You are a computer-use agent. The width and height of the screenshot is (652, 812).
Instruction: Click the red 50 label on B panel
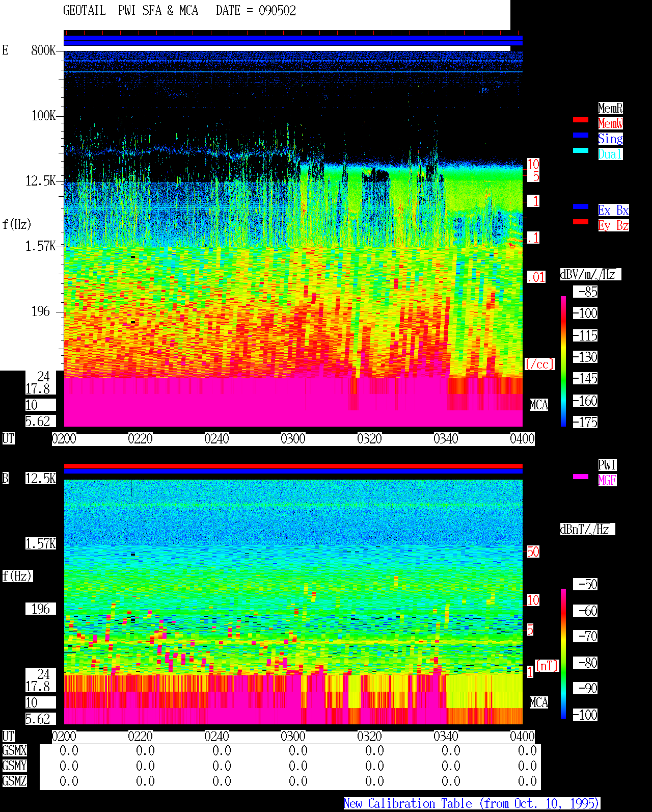click(x=533, y=552)
